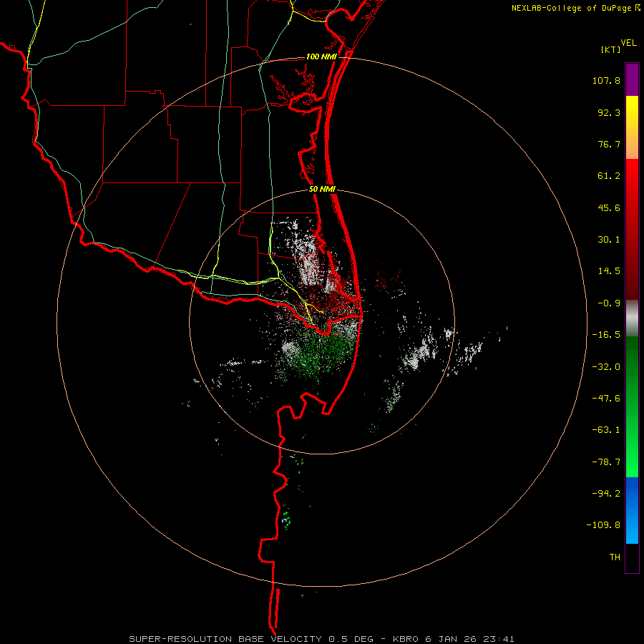
Task: Select the -47.6 velocity scale value
Action: [x=606, y=399]
